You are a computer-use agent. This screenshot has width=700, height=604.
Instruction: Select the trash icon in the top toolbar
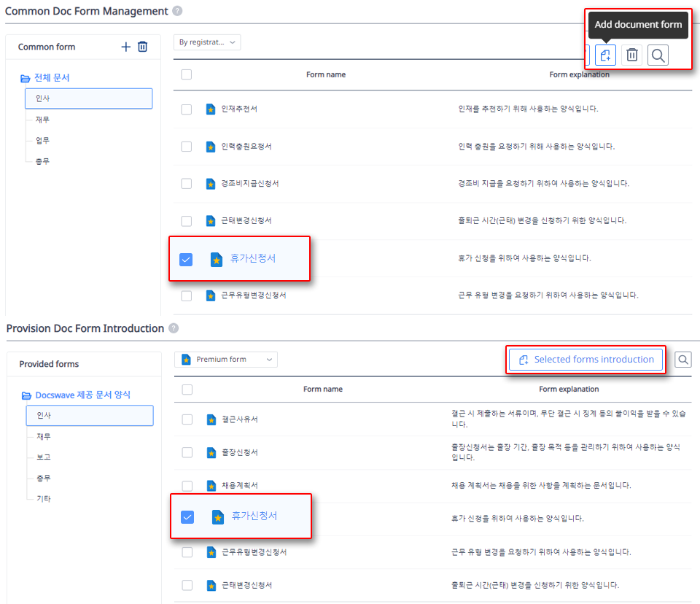tap(631, 55)
